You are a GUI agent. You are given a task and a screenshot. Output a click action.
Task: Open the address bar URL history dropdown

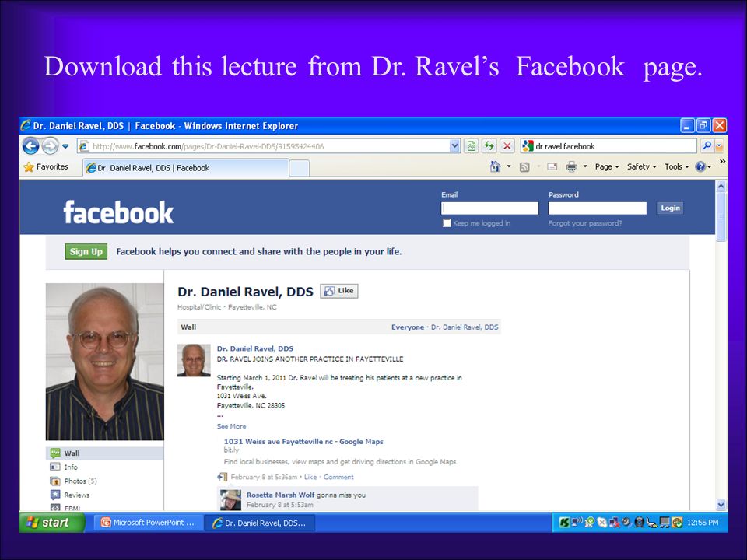[454, 146]
